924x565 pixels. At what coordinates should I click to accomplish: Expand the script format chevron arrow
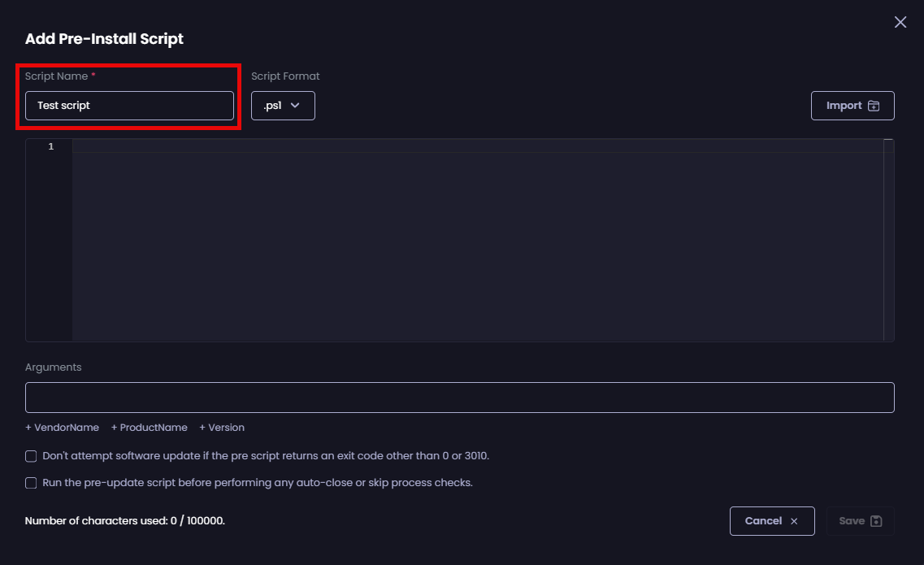(x=295, y=105)
